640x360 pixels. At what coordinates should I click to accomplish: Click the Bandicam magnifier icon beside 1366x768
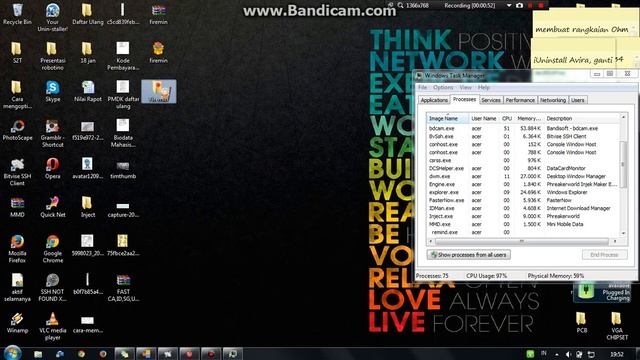(401, 5)
